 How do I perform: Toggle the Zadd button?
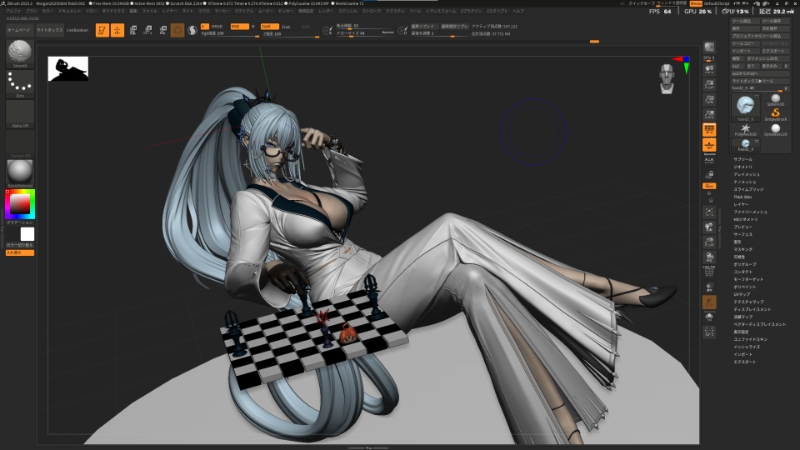270,26
